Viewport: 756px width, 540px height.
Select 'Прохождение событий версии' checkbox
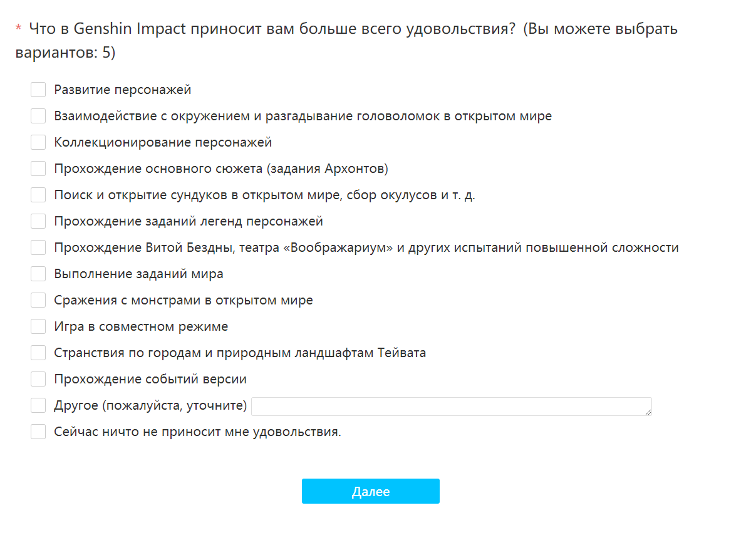point(38,380)
